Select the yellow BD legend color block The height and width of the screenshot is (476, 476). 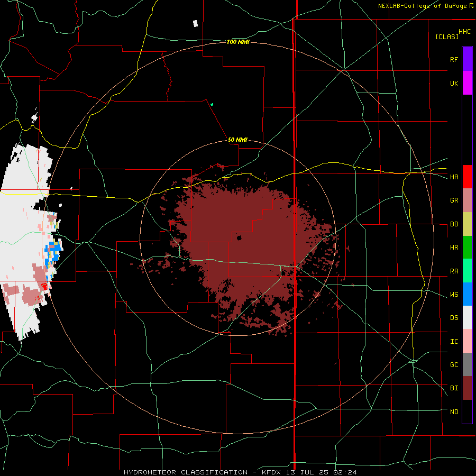(467, 224)
